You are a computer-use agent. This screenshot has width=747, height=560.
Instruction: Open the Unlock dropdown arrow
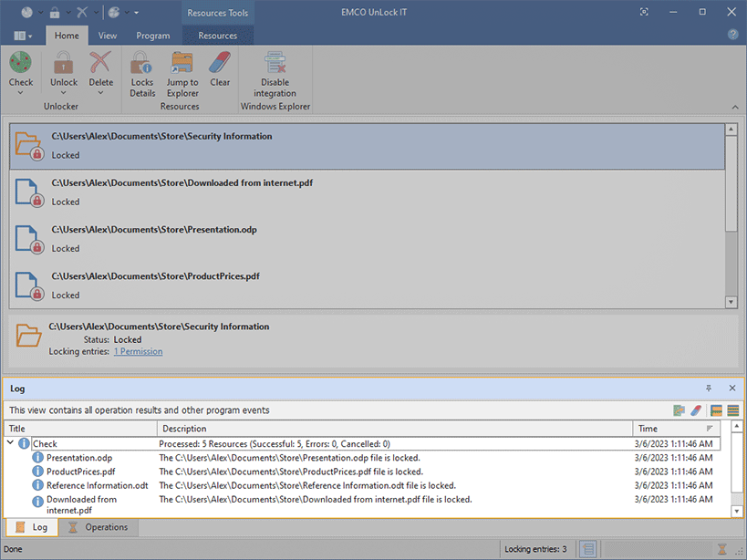click(x=64, y=92)
